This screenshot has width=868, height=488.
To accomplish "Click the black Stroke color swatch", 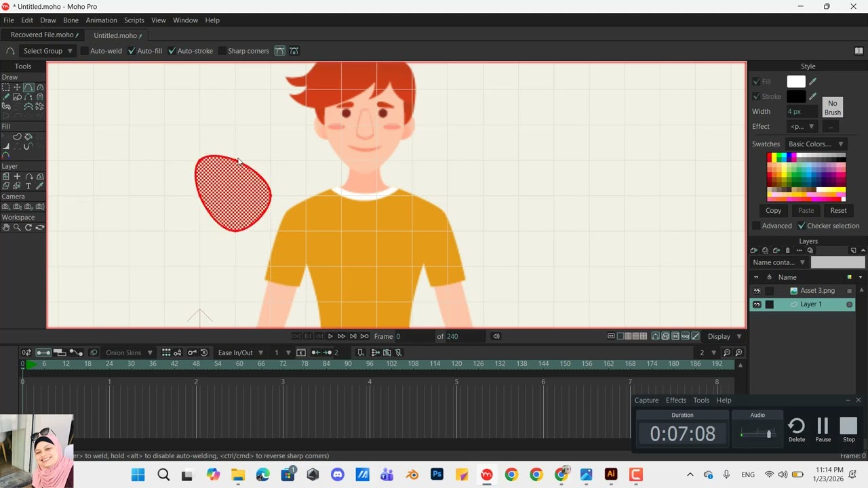I will 796,96.
